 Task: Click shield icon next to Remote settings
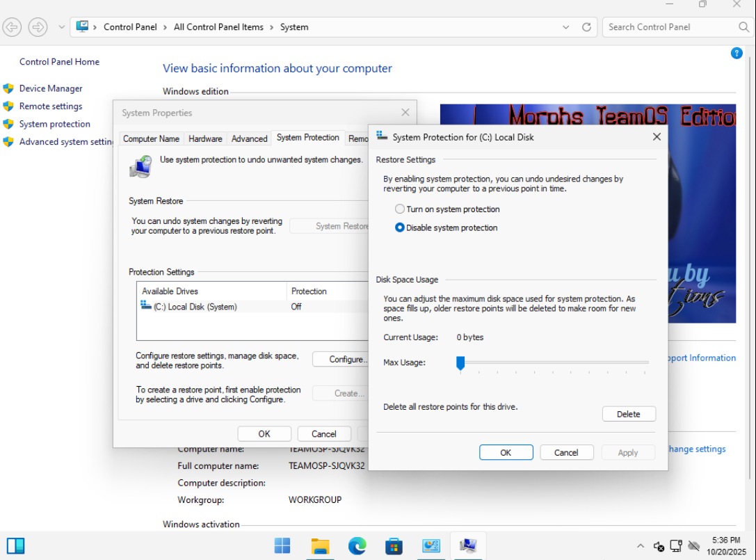click(8, 106)
